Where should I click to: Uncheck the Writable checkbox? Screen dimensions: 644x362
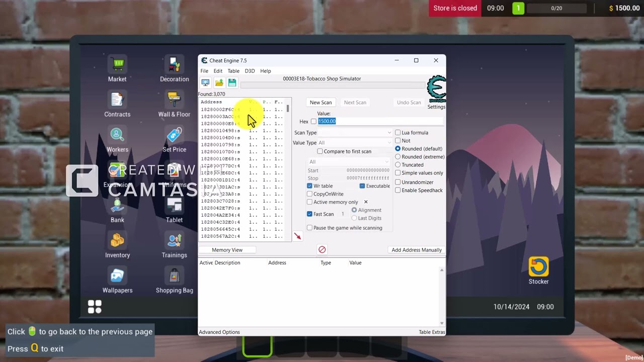coord(309,186)
